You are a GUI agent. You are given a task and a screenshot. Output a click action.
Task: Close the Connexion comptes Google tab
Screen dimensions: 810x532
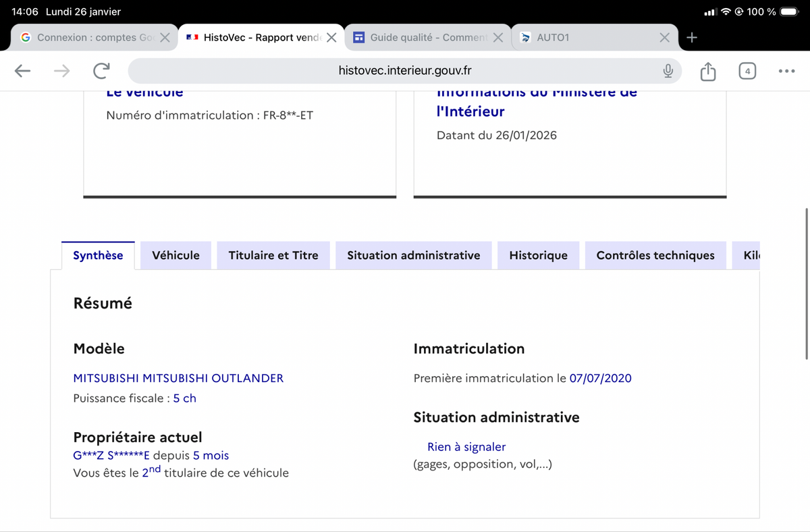(165, 38)
